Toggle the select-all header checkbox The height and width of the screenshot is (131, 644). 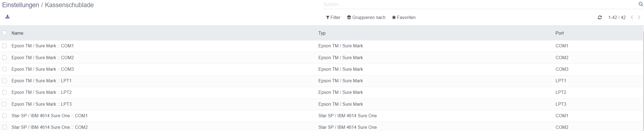pos(4,33)
